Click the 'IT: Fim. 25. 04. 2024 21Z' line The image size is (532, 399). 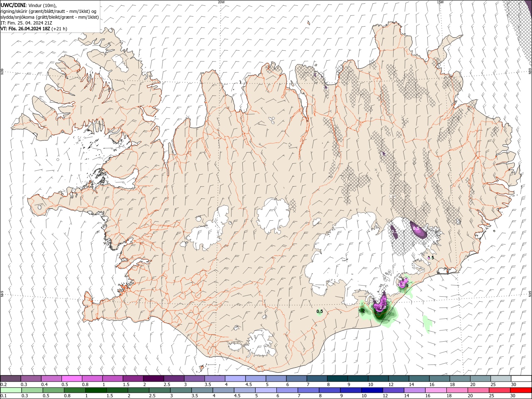(x=26, y=23)
